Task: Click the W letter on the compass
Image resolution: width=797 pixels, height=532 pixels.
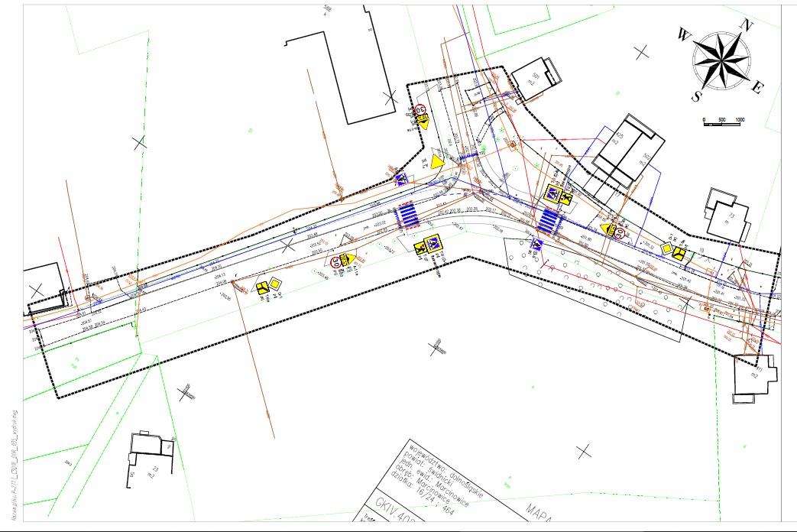Action: (x=684, y=36)
